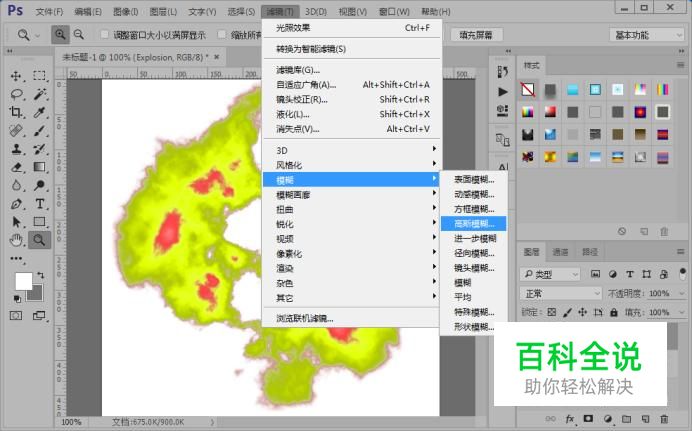The image size is (692, 431).
Task: Select the Rectangle shape tool
Action: tap(39, 221)
